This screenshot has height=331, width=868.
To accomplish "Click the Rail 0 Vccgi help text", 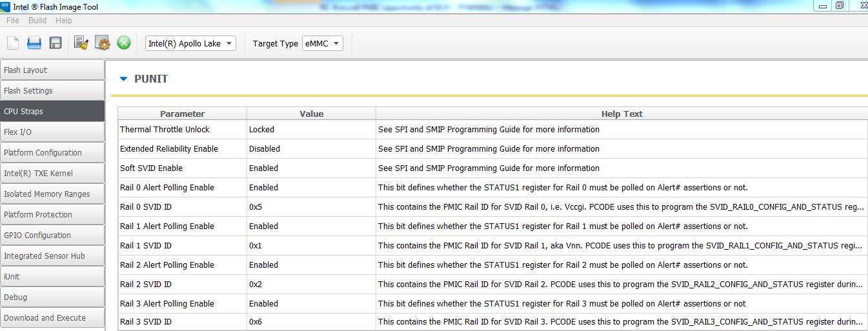I will tap(621, 207).
